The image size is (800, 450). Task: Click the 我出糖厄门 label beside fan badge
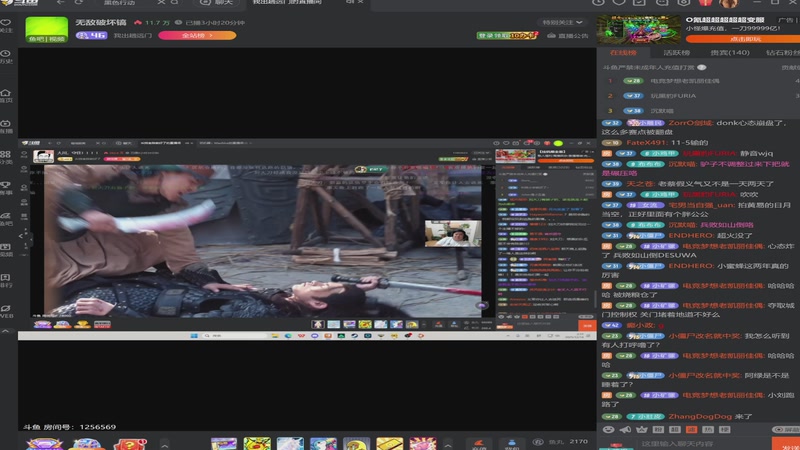click(x=133, y=36)
